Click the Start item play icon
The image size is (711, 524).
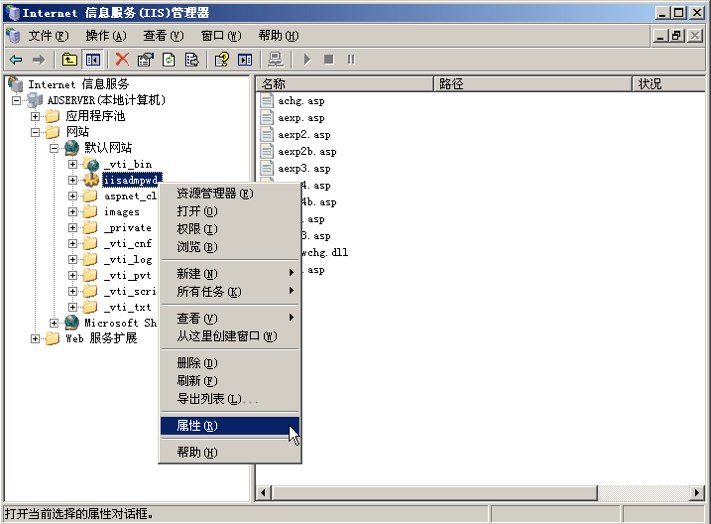pos(307,59)
